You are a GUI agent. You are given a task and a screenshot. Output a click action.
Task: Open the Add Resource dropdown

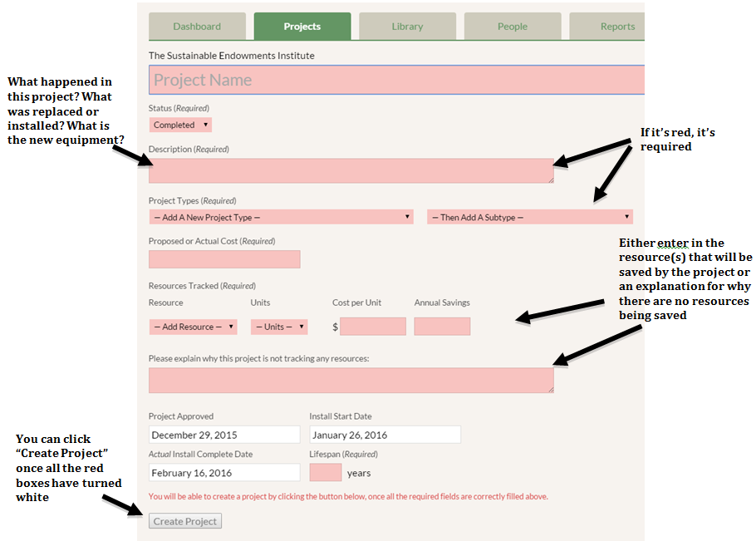[193, 327]
